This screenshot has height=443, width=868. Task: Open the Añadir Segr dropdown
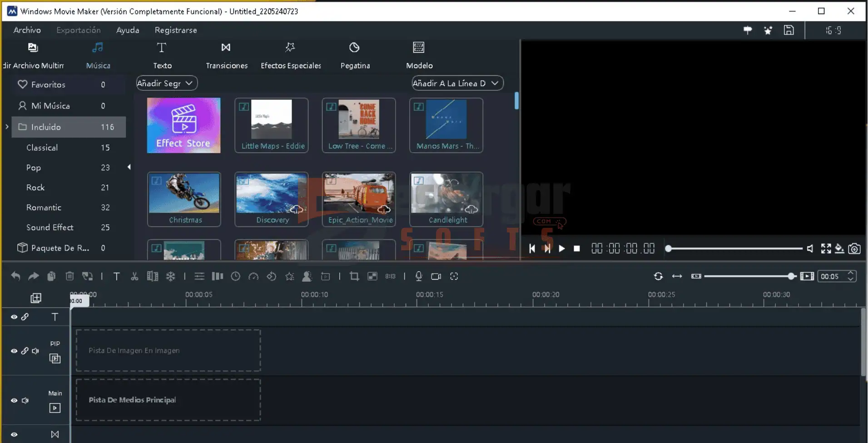[167, 83]
